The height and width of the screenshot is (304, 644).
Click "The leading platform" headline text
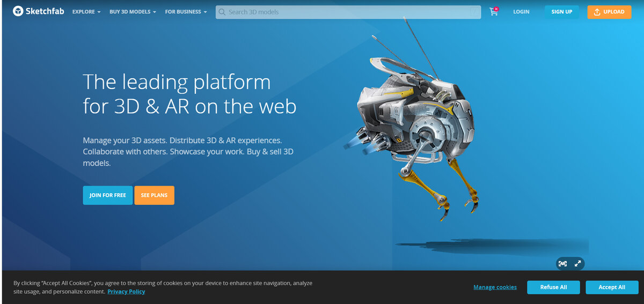tap(177, 82)
